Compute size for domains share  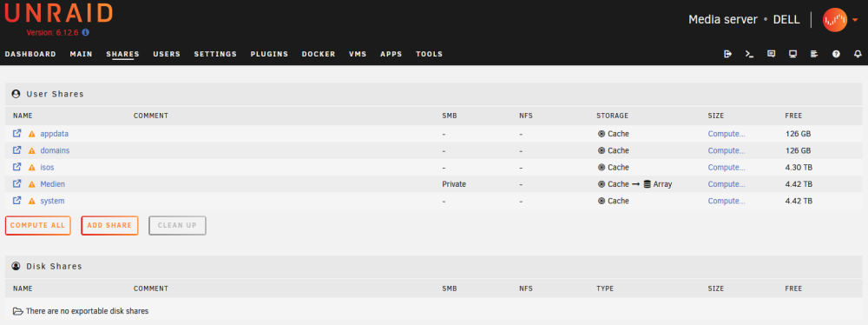[x=727, y=150]
